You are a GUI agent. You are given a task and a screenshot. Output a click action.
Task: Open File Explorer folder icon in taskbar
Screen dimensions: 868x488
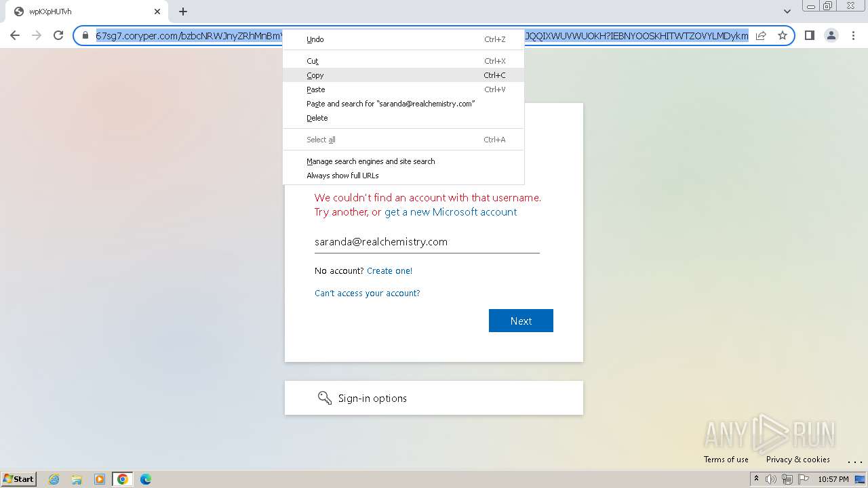(x=77, y=479)
